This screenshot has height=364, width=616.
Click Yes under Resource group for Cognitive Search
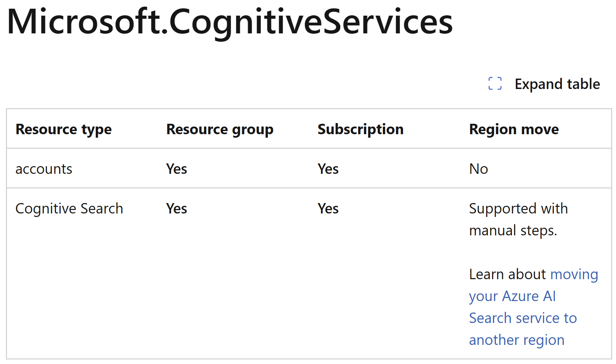tap(177, 209)
